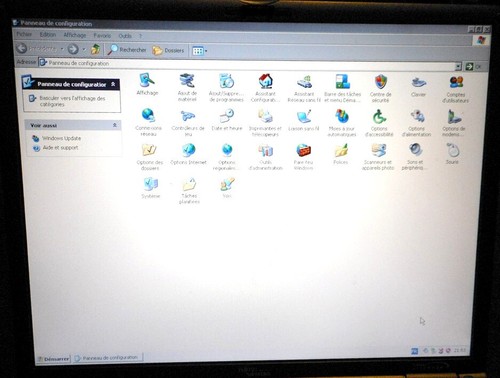Click the Panneau de configuration address field
This screenshot has height=378, width=500.
click(248, 63)
